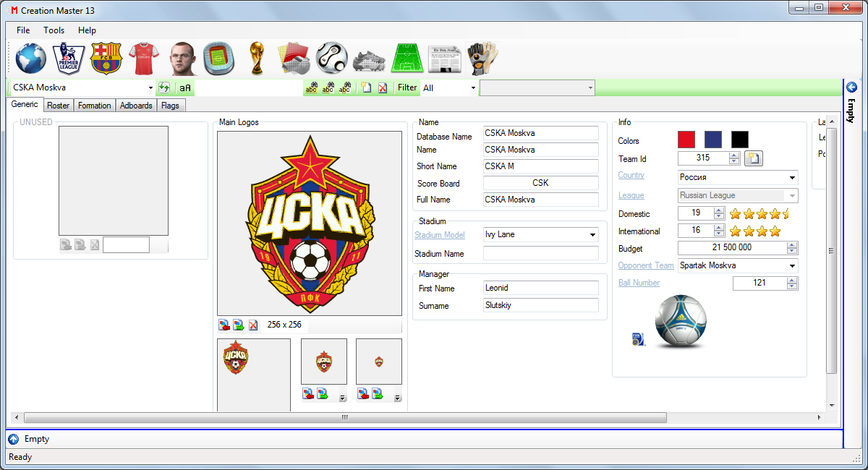Viewport: 868px width, 470px height.
Task: Switch to the Adboards tab
Action: pyautogui.click(x=136, y=106)
